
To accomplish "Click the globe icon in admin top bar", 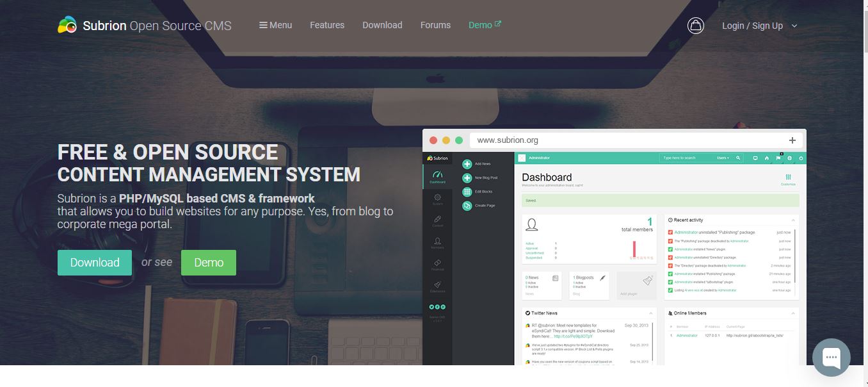I will (x=790, y=158).
